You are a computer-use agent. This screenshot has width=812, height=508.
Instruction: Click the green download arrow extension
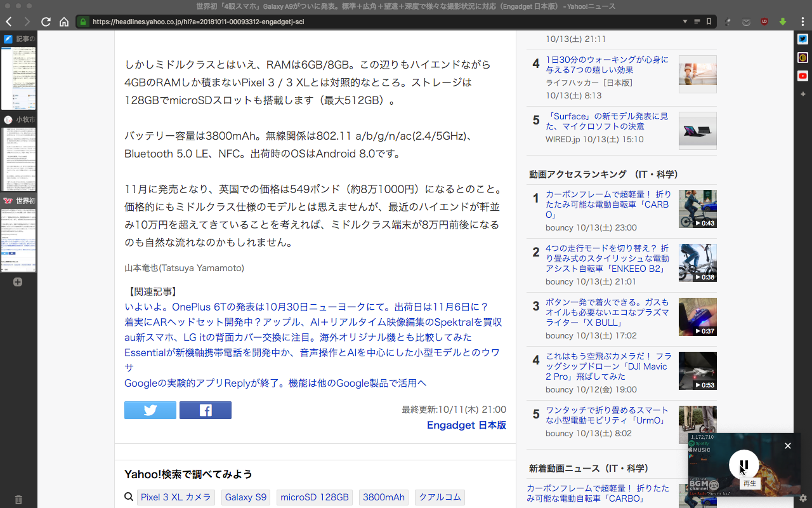(x=783, y=22)
